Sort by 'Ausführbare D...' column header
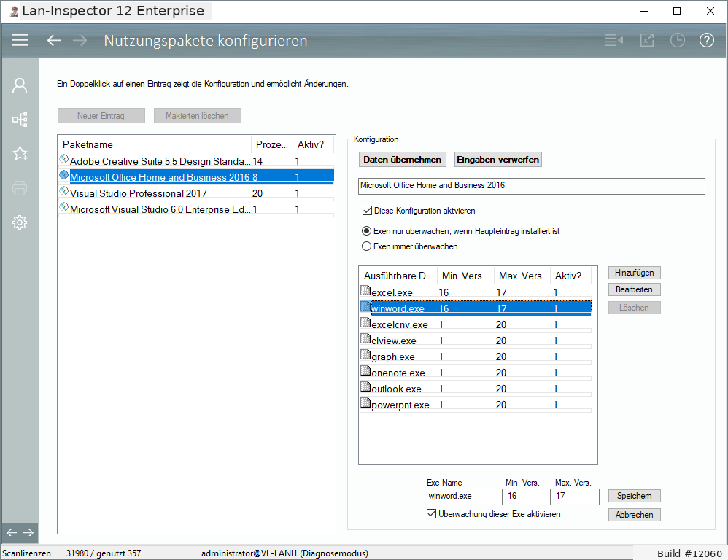The width and height of the screenshot is (728, 560). (x=398, y=276)
